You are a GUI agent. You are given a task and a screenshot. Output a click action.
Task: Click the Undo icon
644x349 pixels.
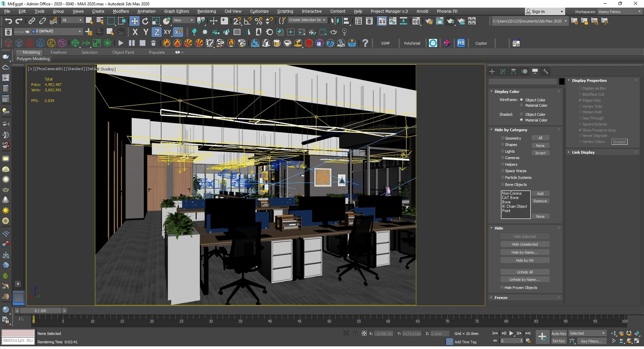(x=9, y=21)
